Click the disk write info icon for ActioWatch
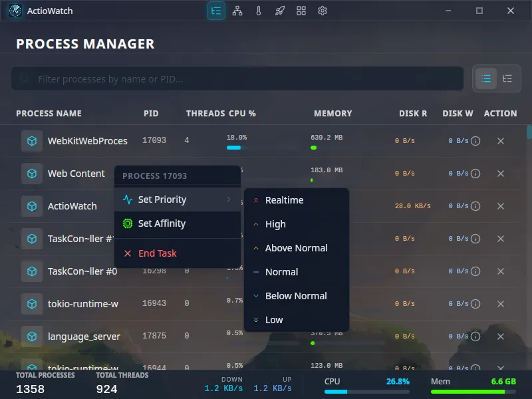532x399 pixels. pos(477,206)
